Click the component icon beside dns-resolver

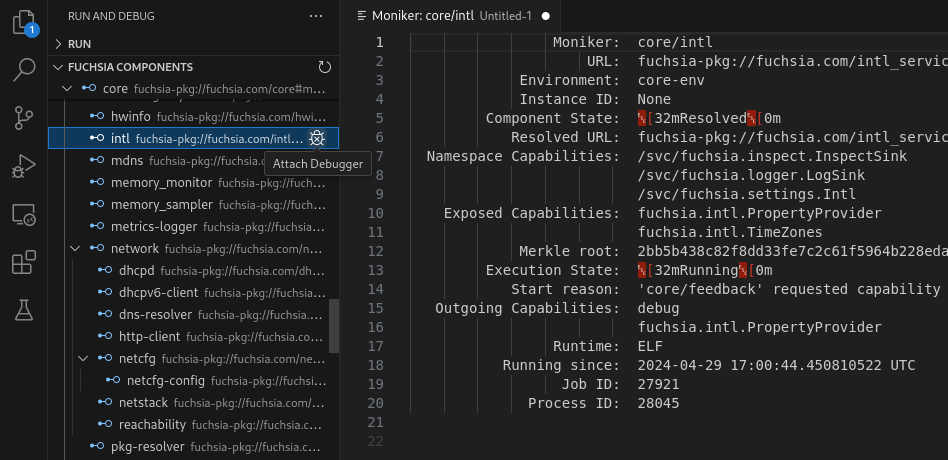pos(105,314)
